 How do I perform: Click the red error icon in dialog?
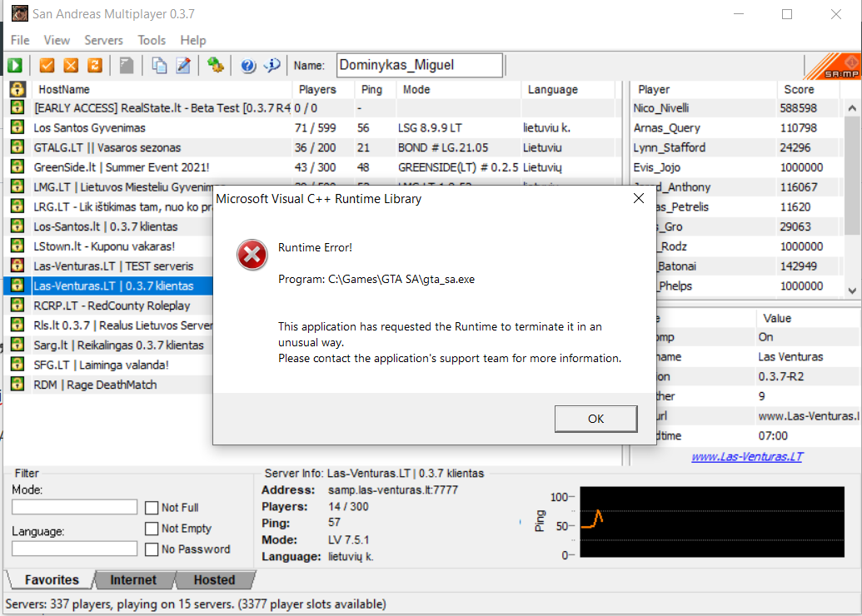252,255
